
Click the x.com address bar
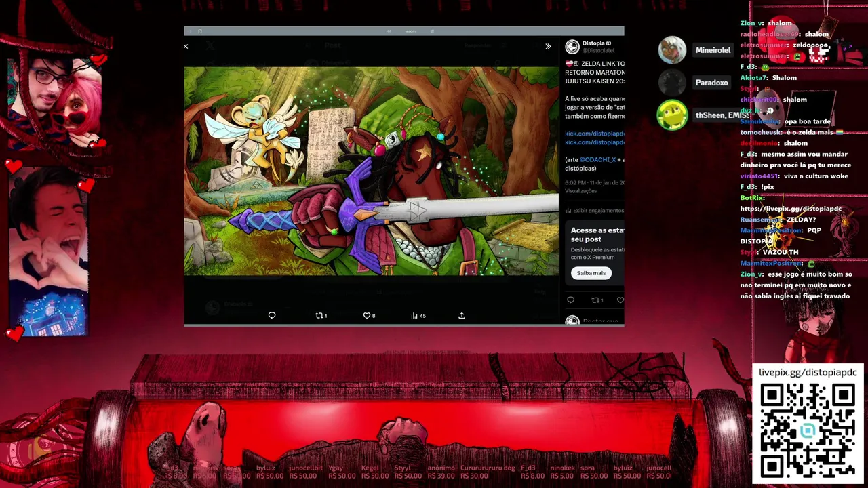411,31
